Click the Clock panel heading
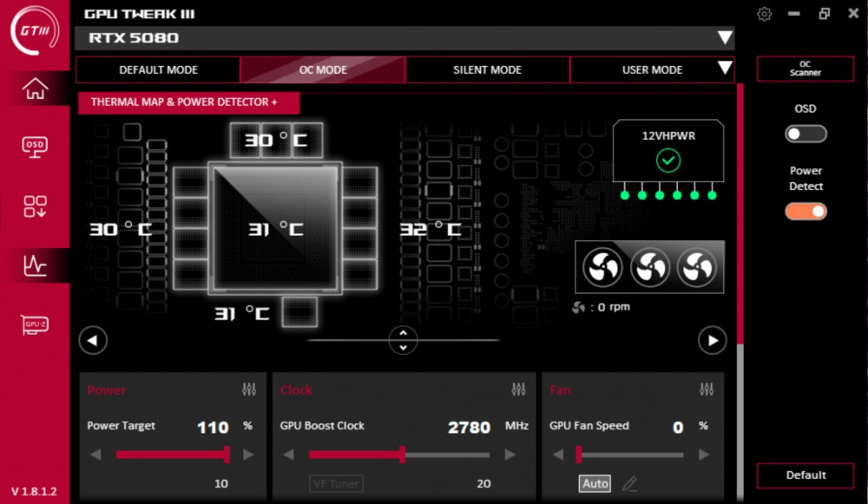The height and width of the screenshot is (504, 868). (296, 390)
